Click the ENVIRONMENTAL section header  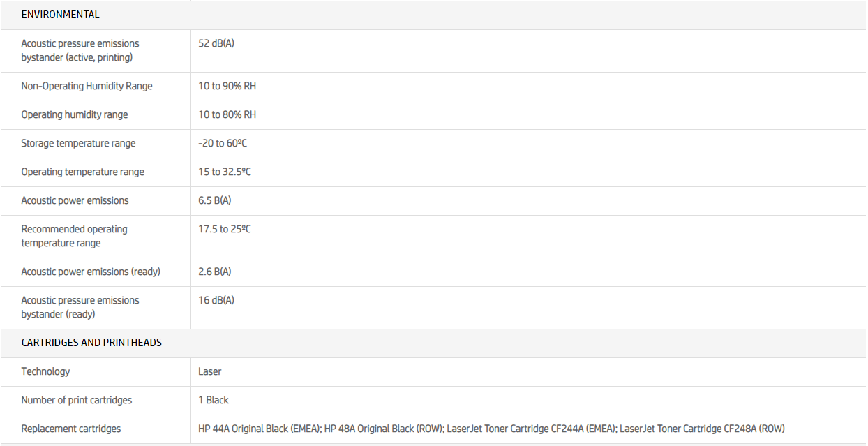[60, 15]
